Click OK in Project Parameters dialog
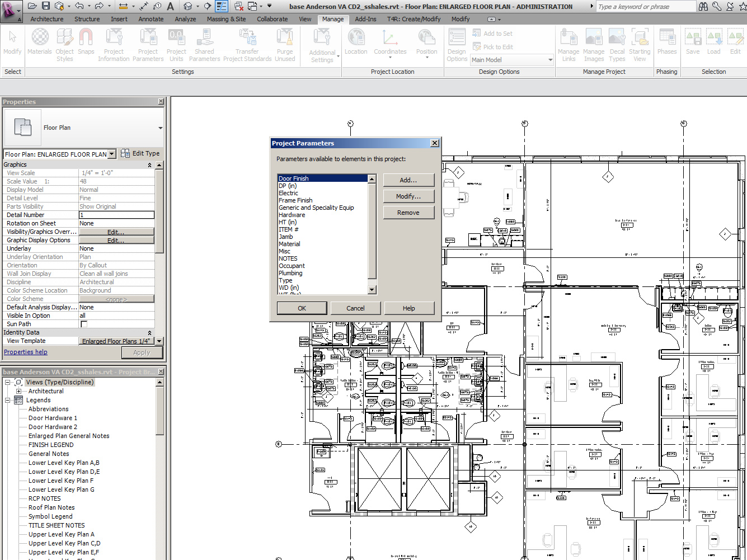This screenshot has width=747, height=560. (302, 308)
